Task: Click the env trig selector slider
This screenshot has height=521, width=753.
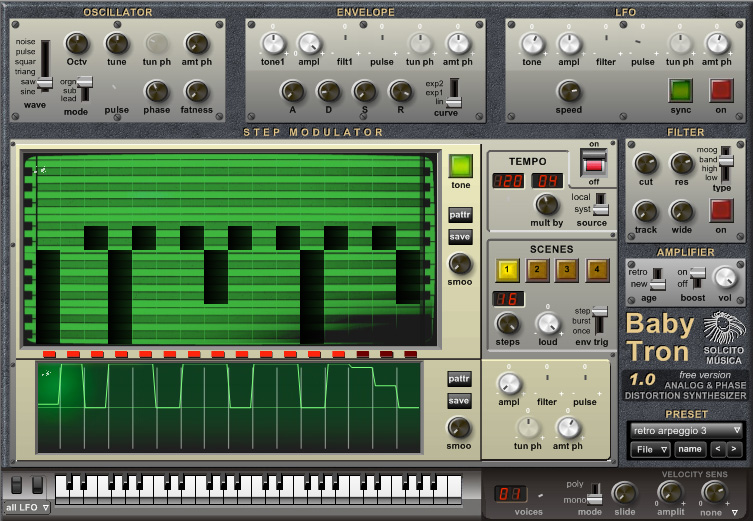Action: (600, 320)
